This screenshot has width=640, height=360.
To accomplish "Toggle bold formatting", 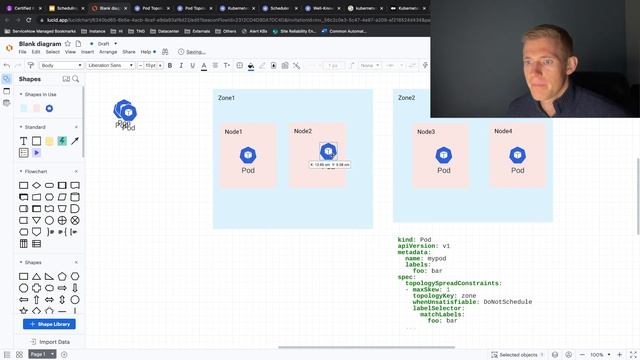I will pyautogui.click(x=170, y=65).
